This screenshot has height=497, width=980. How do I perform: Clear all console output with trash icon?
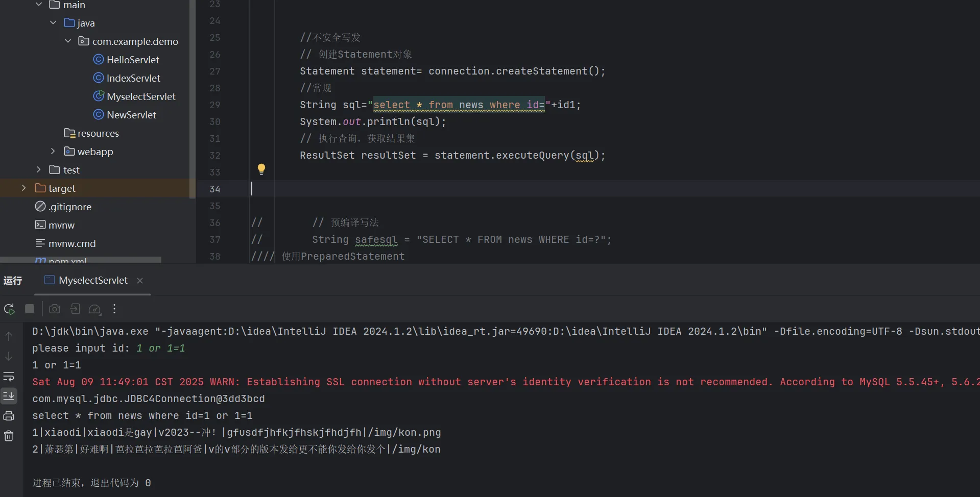pos(9,436)
